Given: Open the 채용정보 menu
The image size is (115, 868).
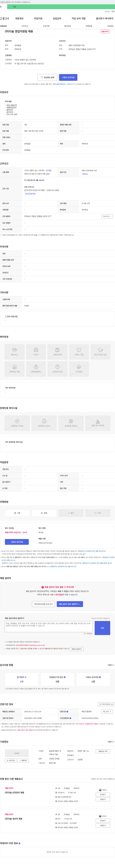Looking at the screenshot, I should coord(19,18).
